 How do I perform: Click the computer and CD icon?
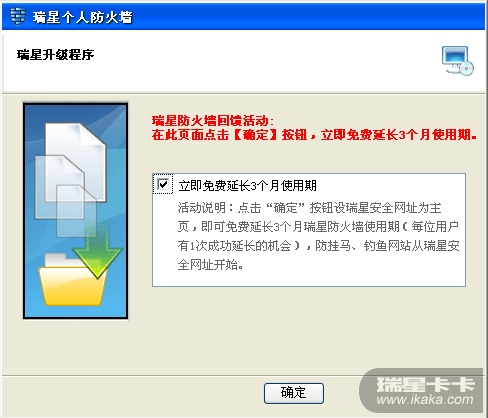pyautogui.click(x=458, y=61)
